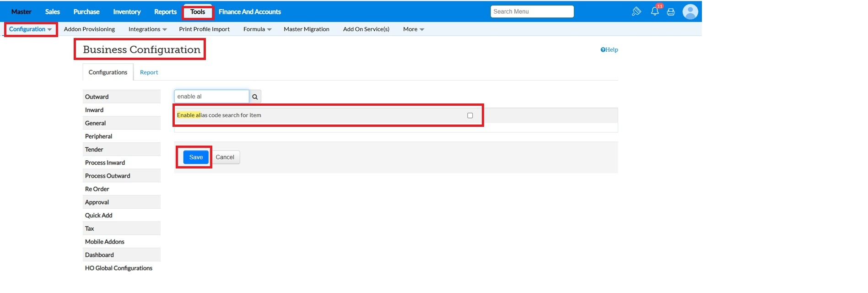Image resolution: width=868 pixels, height=293 pixels.
Task: Select General configuration category
Action: [x=122, y=123]
